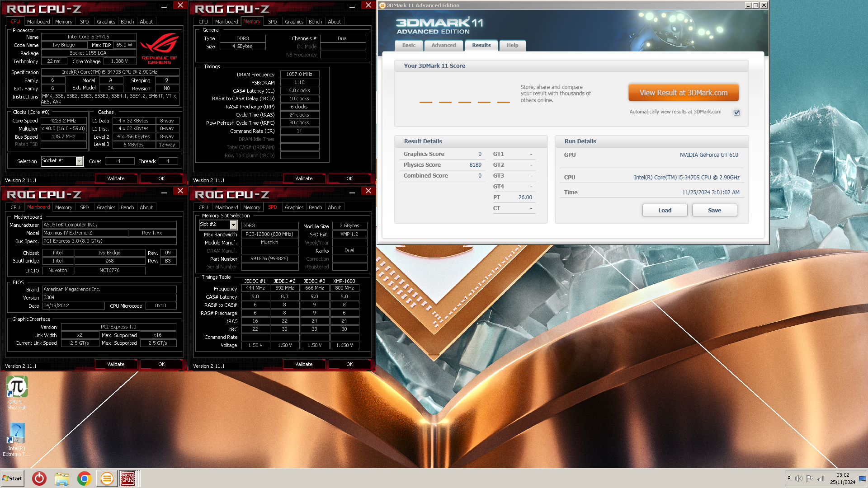Viewport: 868px width, 488px height.
Task: Open Bench tab in top-left CPU-Z window
Action: point(127,22)
